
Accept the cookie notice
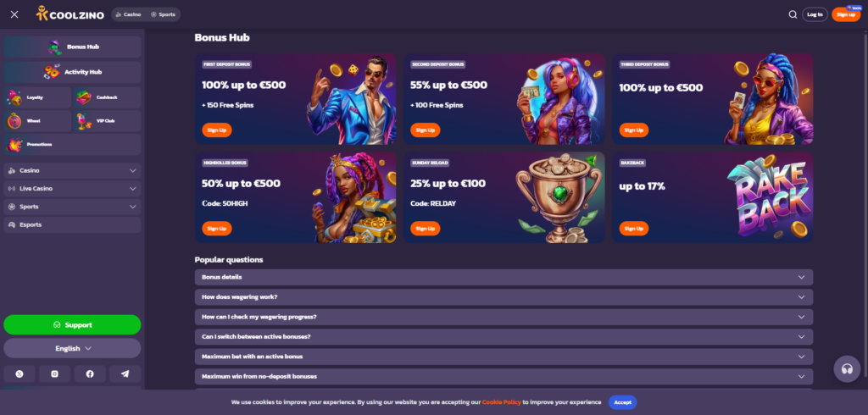(623, 402)
